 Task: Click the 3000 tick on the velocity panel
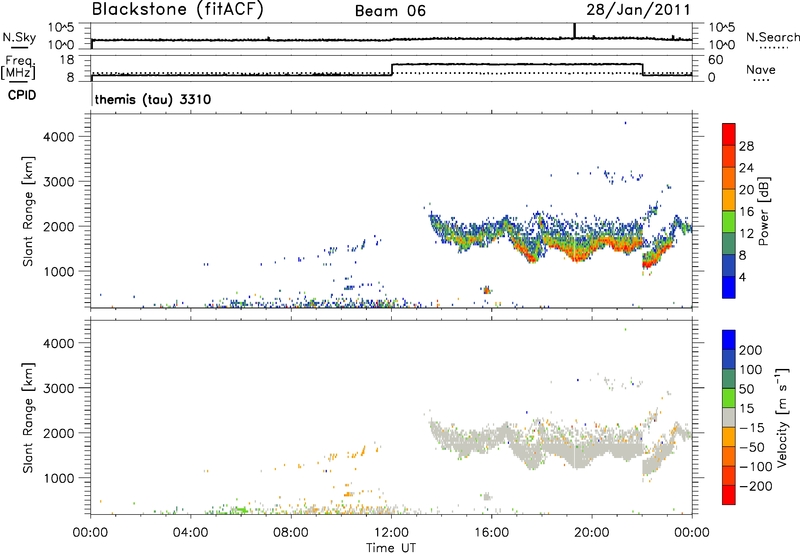point(59,388)
